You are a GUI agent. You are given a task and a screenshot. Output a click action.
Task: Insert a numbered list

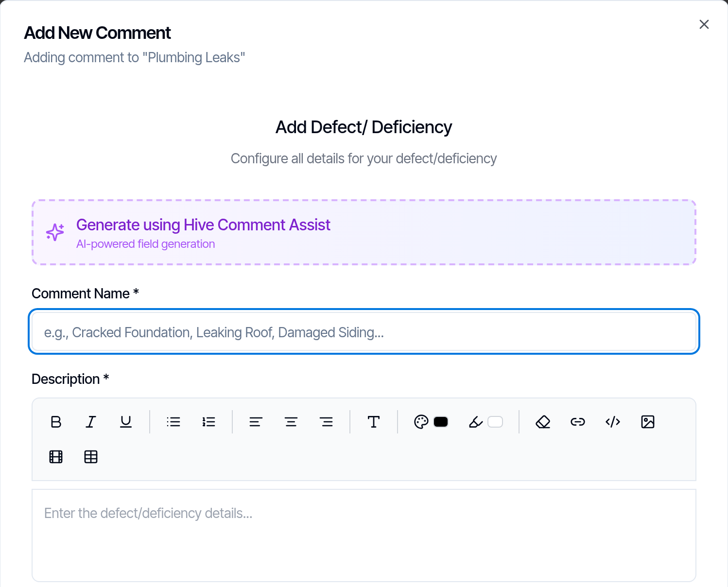pyautogui.click(x=208, y=422)
